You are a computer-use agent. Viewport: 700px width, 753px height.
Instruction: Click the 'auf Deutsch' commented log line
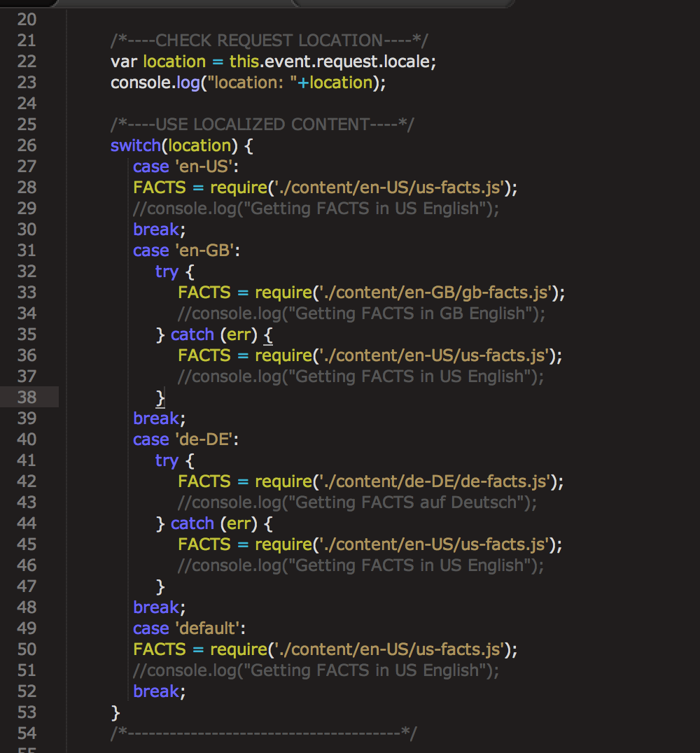[x=357, y=502]
